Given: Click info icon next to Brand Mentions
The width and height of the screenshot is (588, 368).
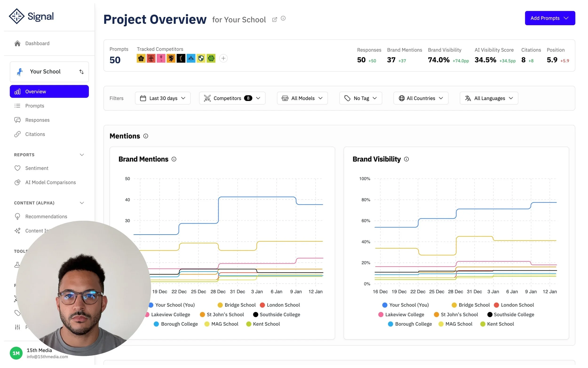Looking at the screenshot, I should [174, 159].
